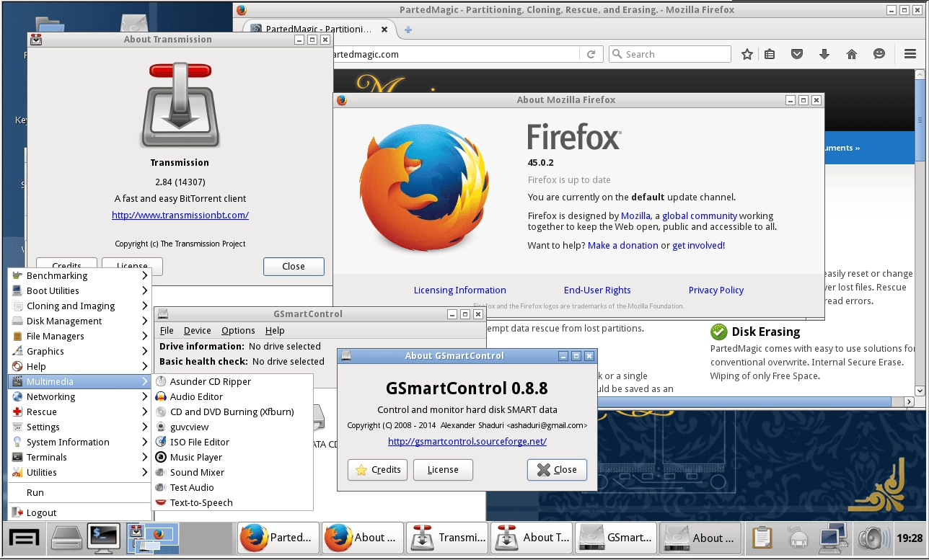Open Licensing Information link in About Firefox
Screen dimensions: 929x560
[x=460, y=290]
